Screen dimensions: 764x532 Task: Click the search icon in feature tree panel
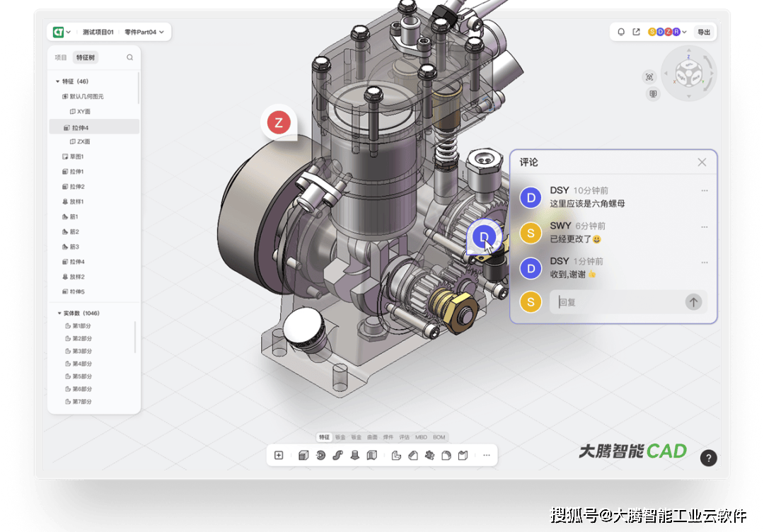[129, 57]
